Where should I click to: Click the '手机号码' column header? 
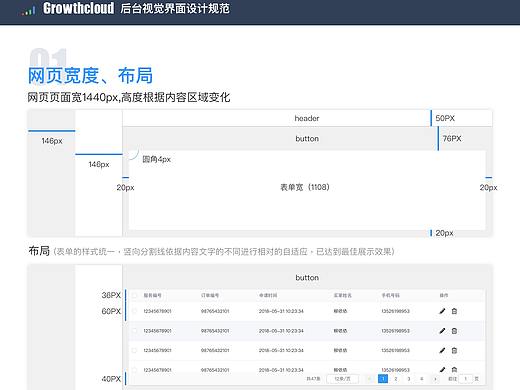pos(391,295)
